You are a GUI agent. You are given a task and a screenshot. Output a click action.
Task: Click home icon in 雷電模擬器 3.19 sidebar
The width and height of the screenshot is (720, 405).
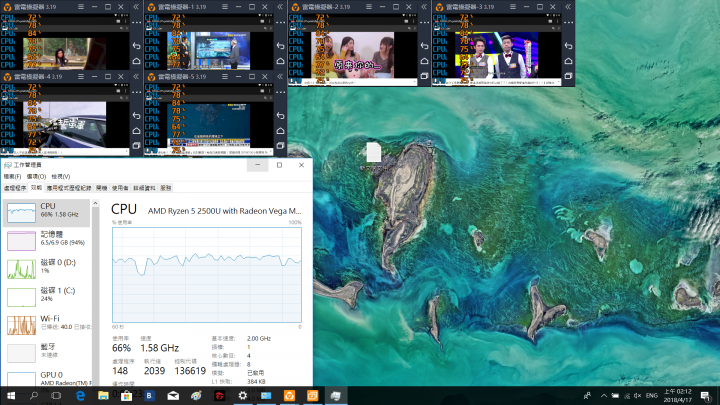click(136, 61)
